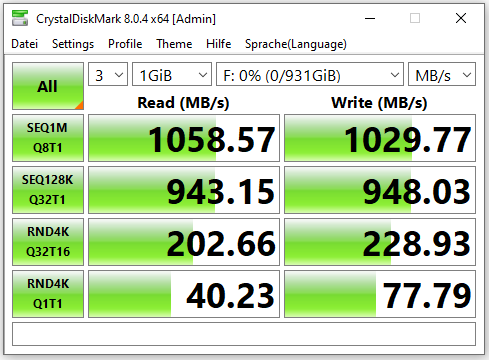Open the Settings menu
489x360 pixels.
(73, 44)
